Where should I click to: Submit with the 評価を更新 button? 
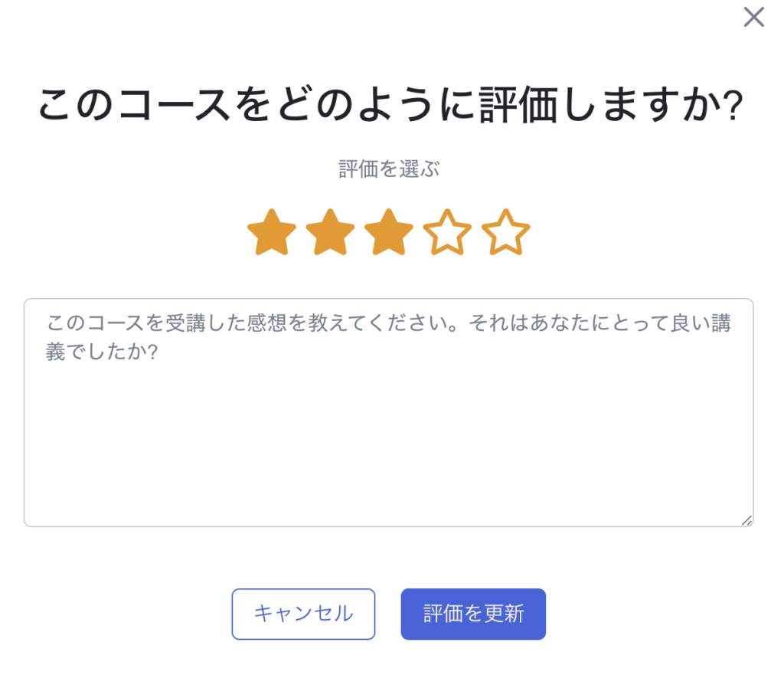click(473, 614)
